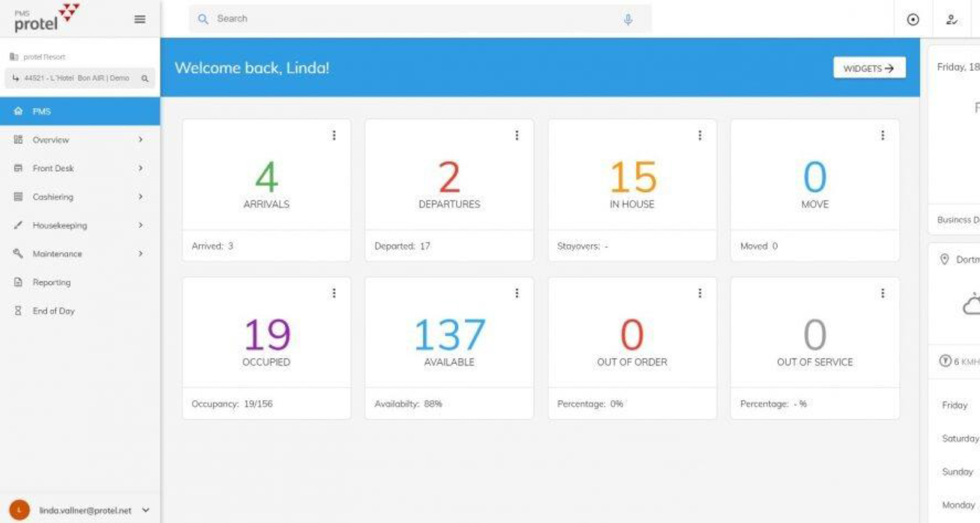This screenshot has width=980, height=523.
Task: Click the circular target icon in top bar
Action: [x=913, y=19]
